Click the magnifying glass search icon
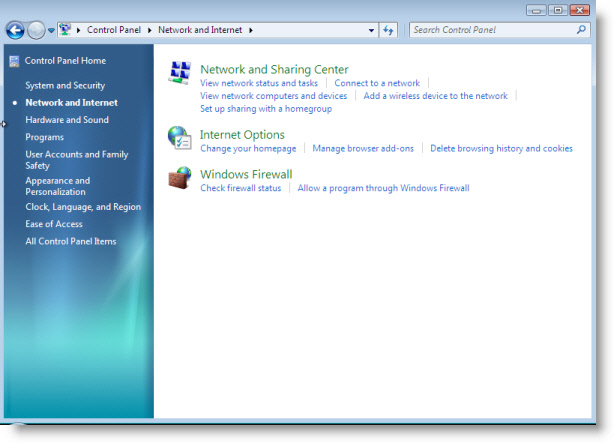Image resolution: width=614 pixels, height=443 pixels. point(582,29)
